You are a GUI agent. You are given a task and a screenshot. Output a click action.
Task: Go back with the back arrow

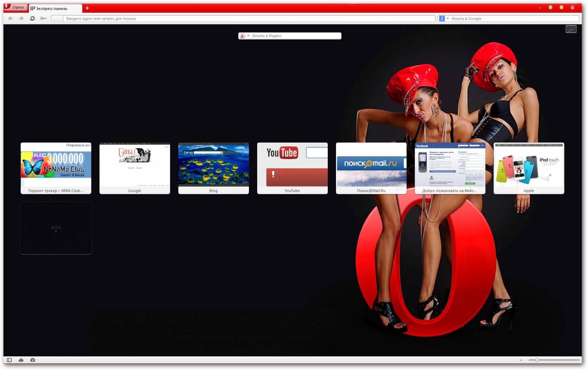11,18
